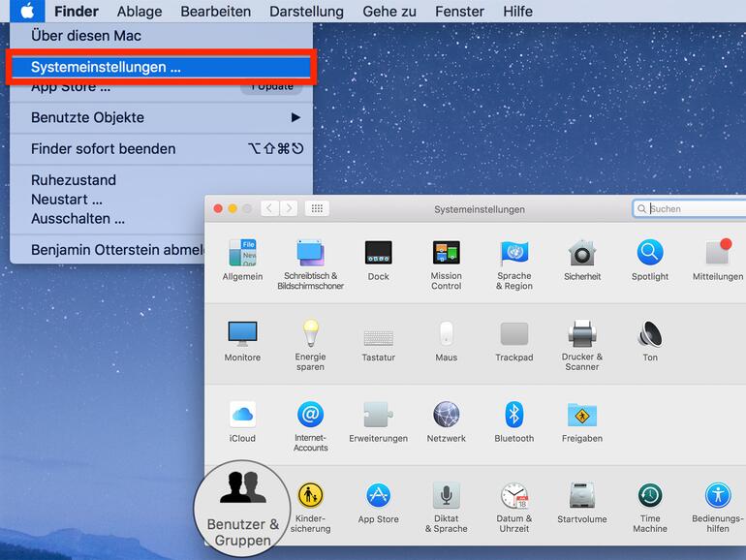This screenshot has height=560, width=746.
Task: Open Benutzer & Gruppen settings
Action: click(x=242, y=509)
